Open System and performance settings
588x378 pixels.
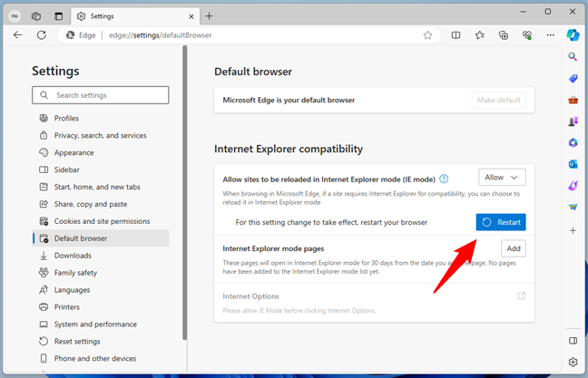point(101,325)
